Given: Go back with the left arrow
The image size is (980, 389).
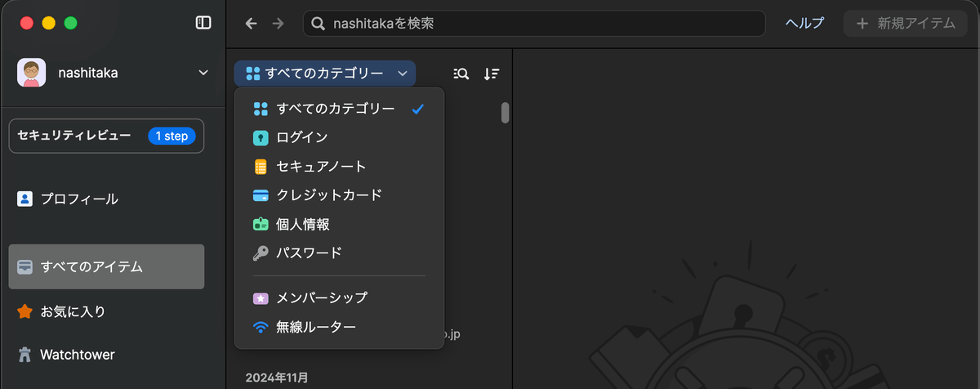Looking at the screenshot, I should point(252,24).
